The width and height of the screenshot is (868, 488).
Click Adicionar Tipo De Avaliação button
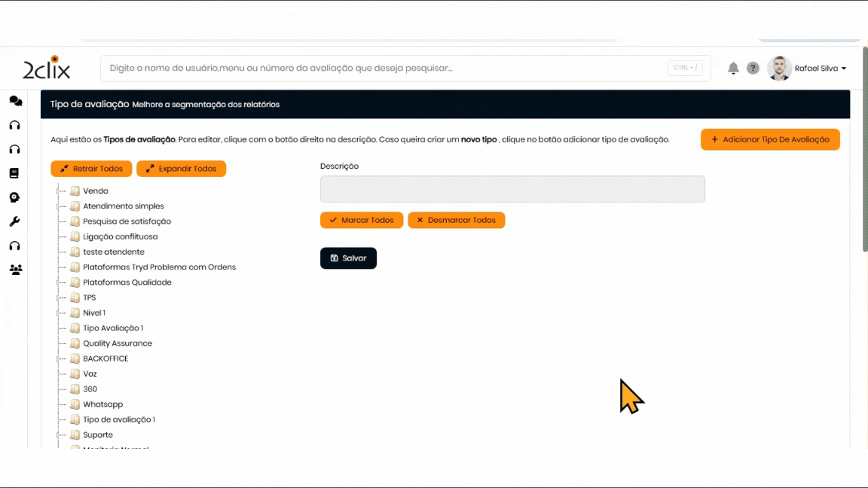pos(769,139)
